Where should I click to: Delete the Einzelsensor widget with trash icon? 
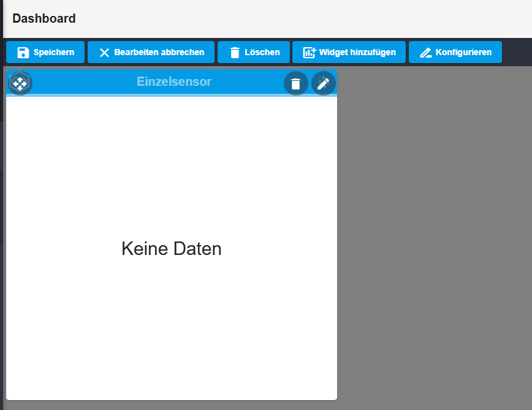pyautogui.click(x=296, y=83)
